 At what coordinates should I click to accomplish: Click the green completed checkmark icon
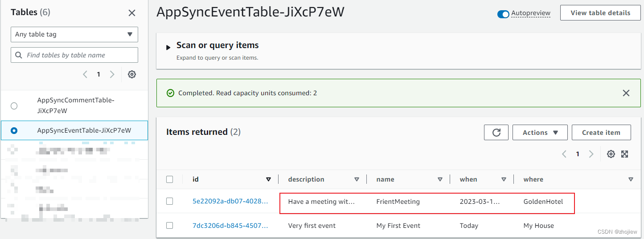(x=170, y=93)
